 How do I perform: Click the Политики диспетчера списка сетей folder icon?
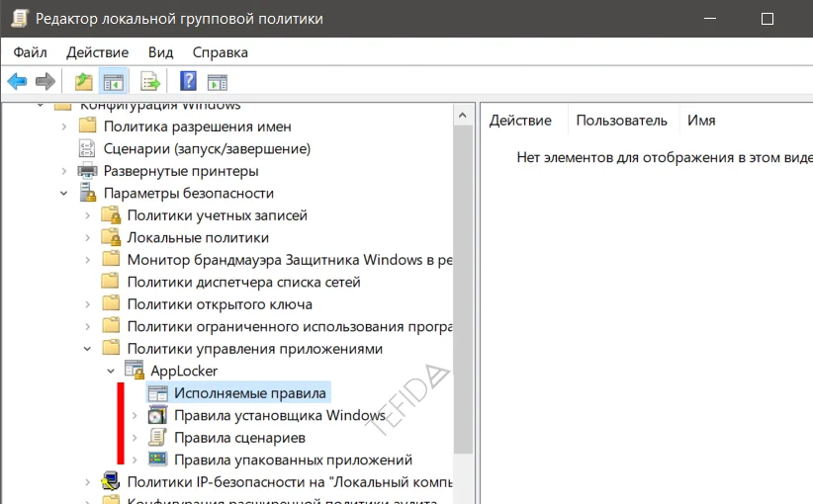click(110, 282)
